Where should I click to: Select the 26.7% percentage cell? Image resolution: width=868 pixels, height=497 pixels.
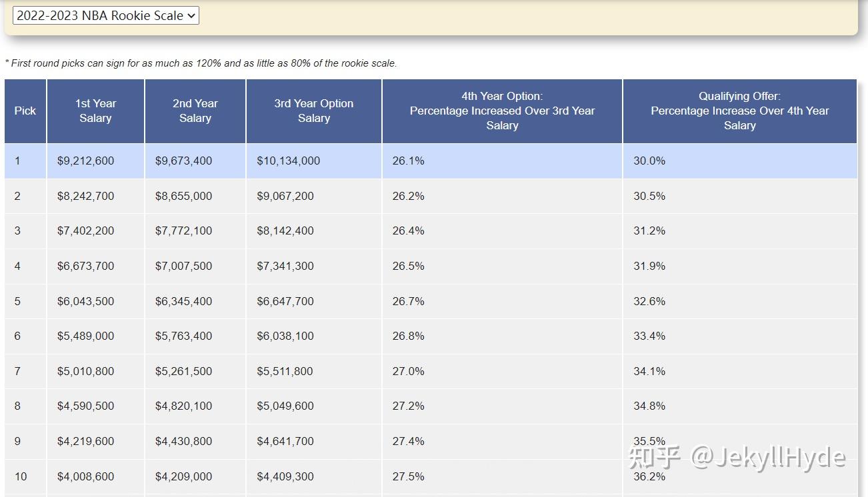pyautogui.click(x=502, y=301)
